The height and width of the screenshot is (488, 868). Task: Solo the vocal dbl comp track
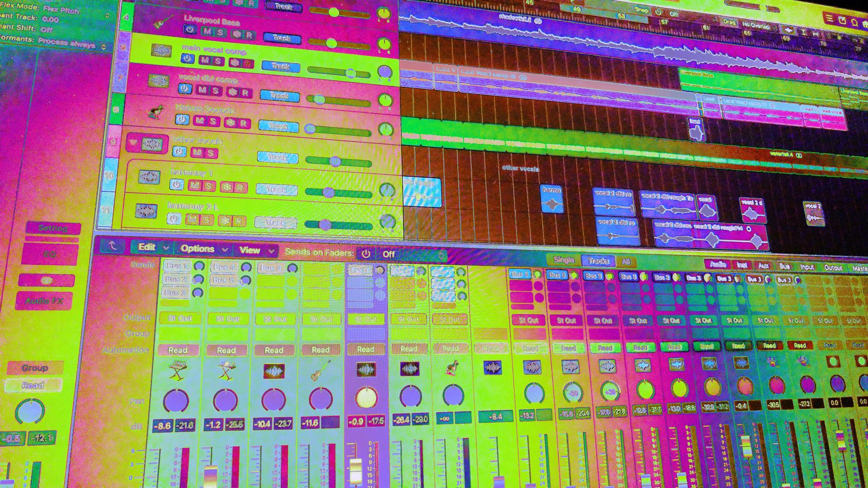[x=216, y=91]
